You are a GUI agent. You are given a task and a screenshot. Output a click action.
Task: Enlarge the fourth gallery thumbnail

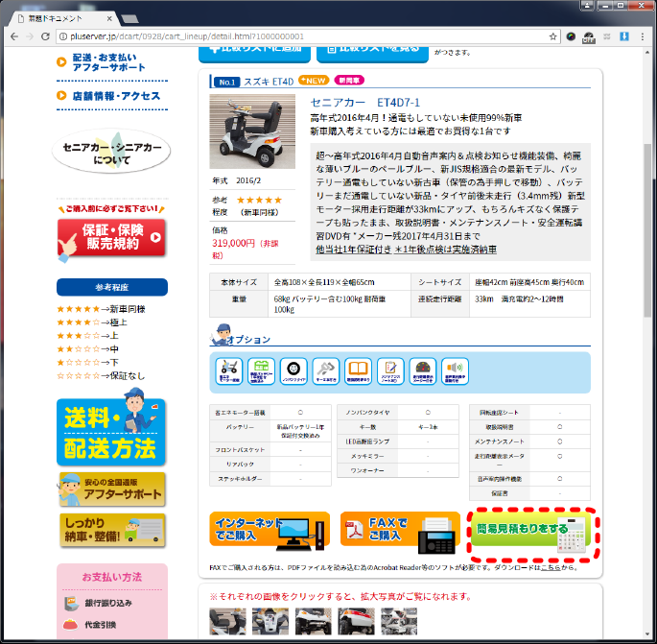pos(356,621)
